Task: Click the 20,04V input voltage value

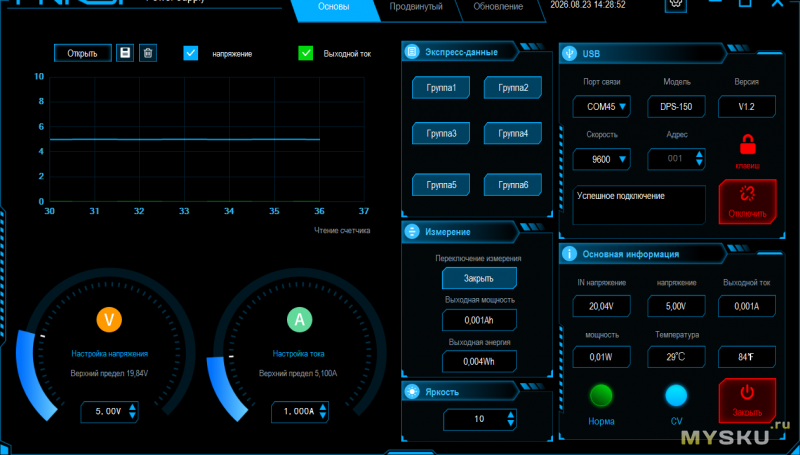Action: 602,306
